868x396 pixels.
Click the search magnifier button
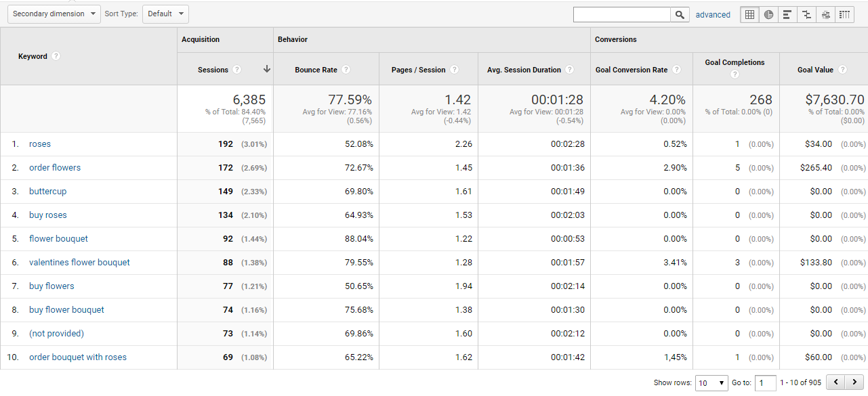tap(680, 14)
